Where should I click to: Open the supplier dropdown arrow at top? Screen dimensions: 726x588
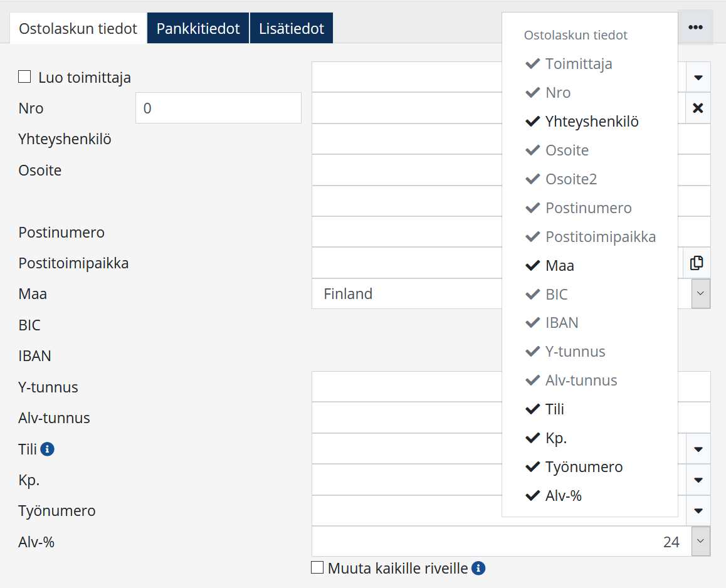coord(698,78)
